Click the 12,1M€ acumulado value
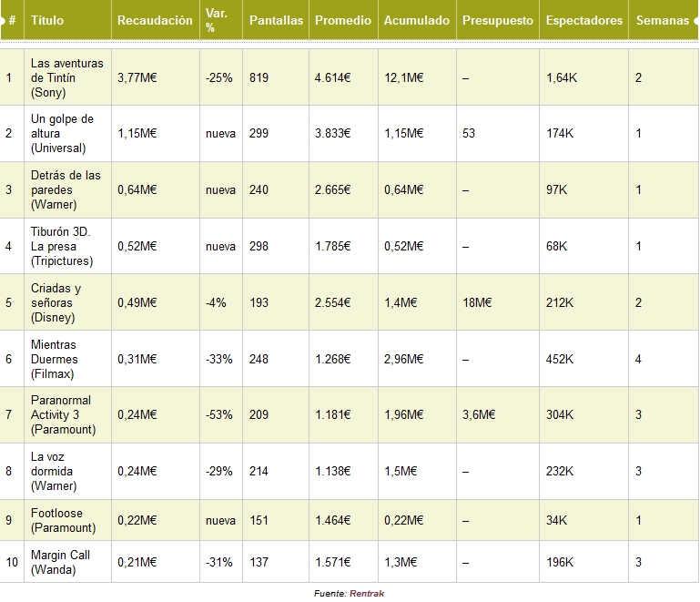The image size is (700, 602). 403,77
